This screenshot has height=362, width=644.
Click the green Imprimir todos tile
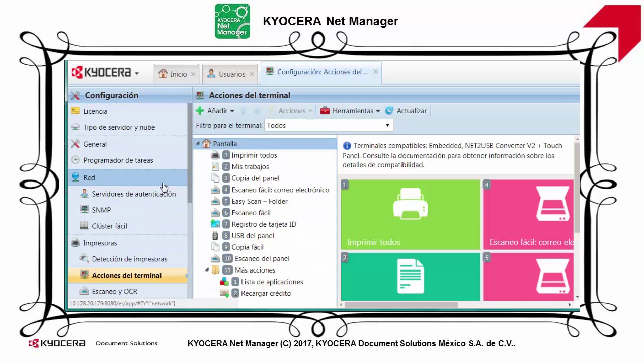point(411,215)
